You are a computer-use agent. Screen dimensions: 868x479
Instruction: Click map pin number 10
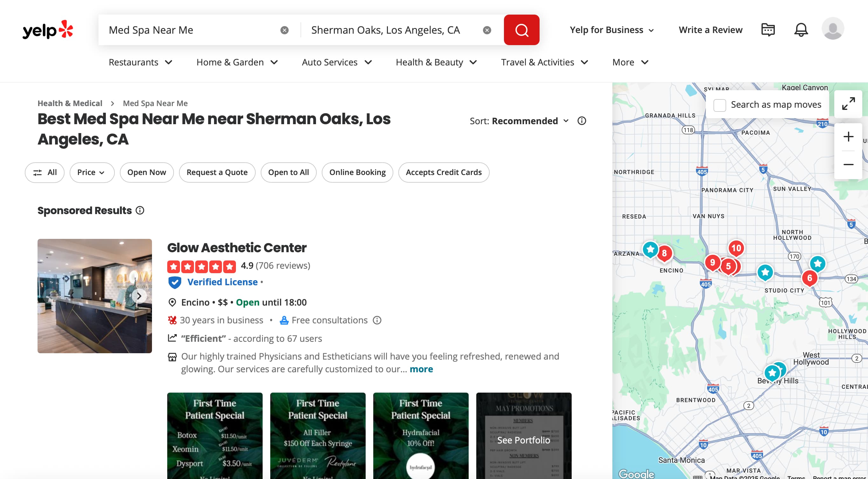(736, 248)
